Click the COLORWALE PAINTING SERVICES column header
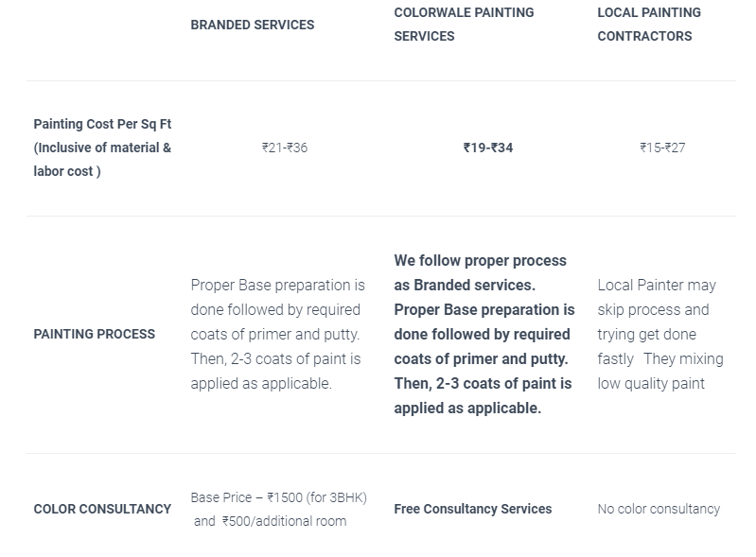The height and width of the screenshot is (557, 756). (464, 24)
